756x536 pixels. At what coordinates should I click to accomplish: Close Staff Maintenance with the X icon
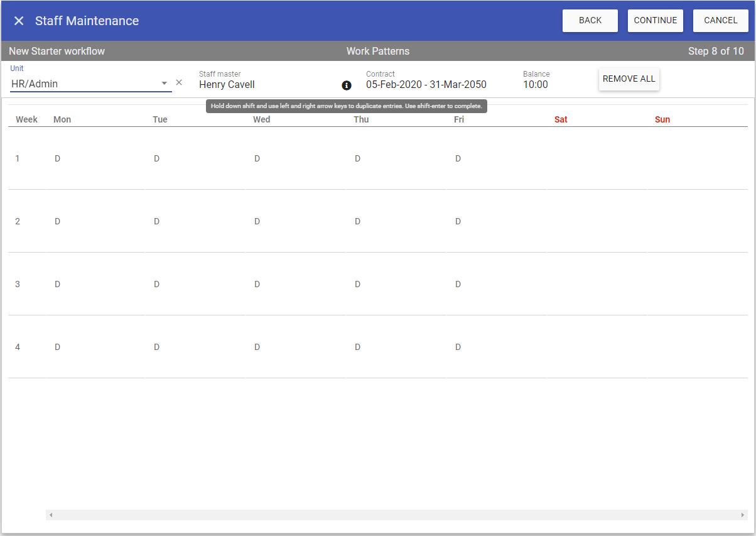point(19,21)
